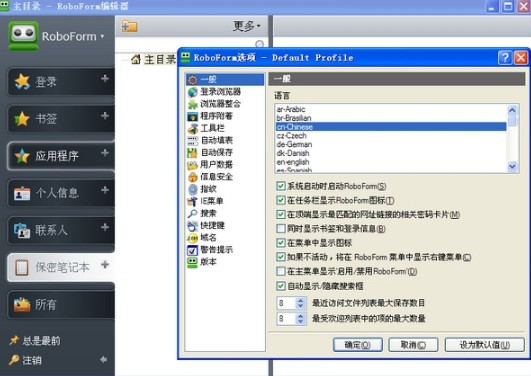The height and width of the screenshot is (376, 531).
Task: Click the new folder icon in toolbar
Action: pos(129,26)
